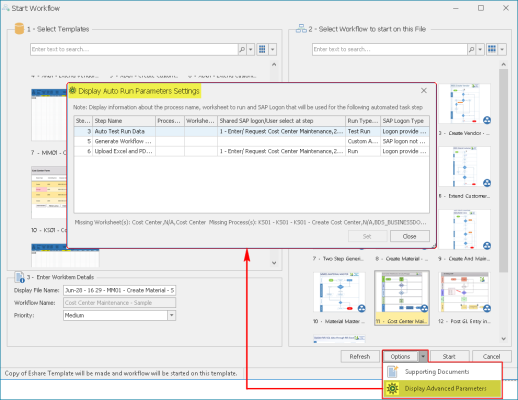Image resolution: width=518 pixels, height=400 pixels.
Task: Focus the template search text box
Action: coord(134,49)
